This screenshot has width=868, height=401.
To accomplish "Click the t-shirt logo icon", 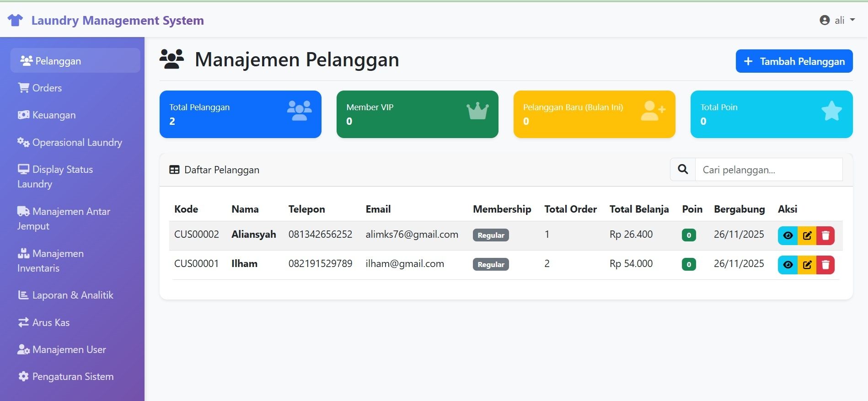I will click(x=15, y=20).
